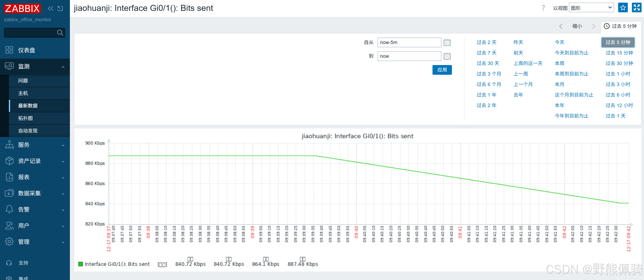The height and width of the screenshot is (280, 644).
Task: Enter kiosk fullscreen mode icon
Action: coord(637,8)
